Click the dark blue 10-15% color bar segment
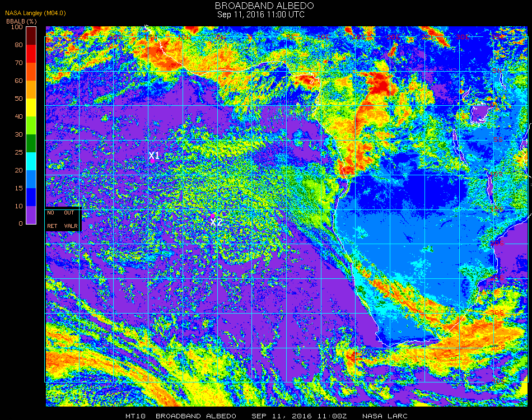Viewport: 532px width, 420px height. pos(31,197)
